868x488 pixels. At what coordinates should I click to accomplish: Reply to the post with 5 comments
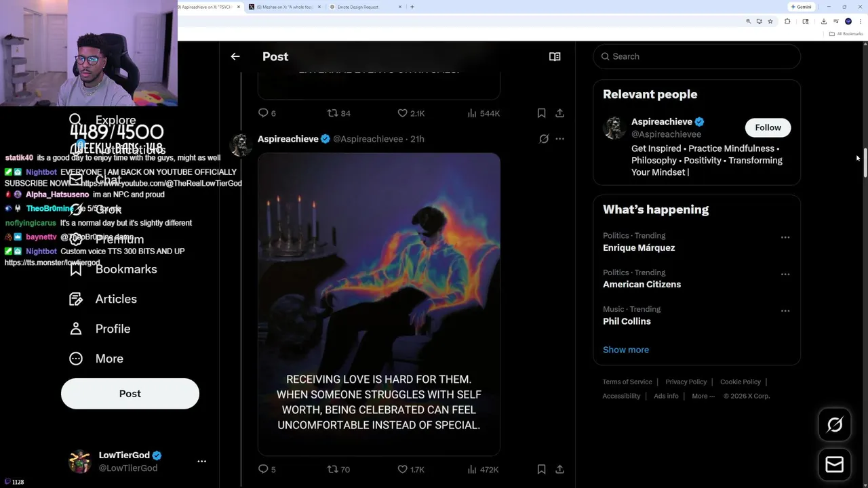[x=264, y=469]
